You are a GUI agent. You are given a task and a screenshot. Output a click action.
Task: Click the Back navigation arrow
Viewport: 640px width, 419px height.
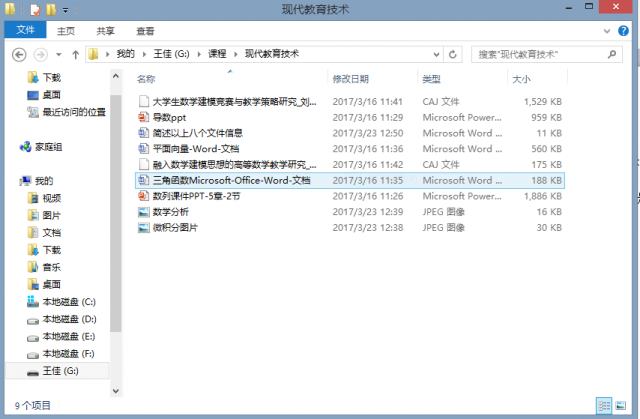point(18,53)
